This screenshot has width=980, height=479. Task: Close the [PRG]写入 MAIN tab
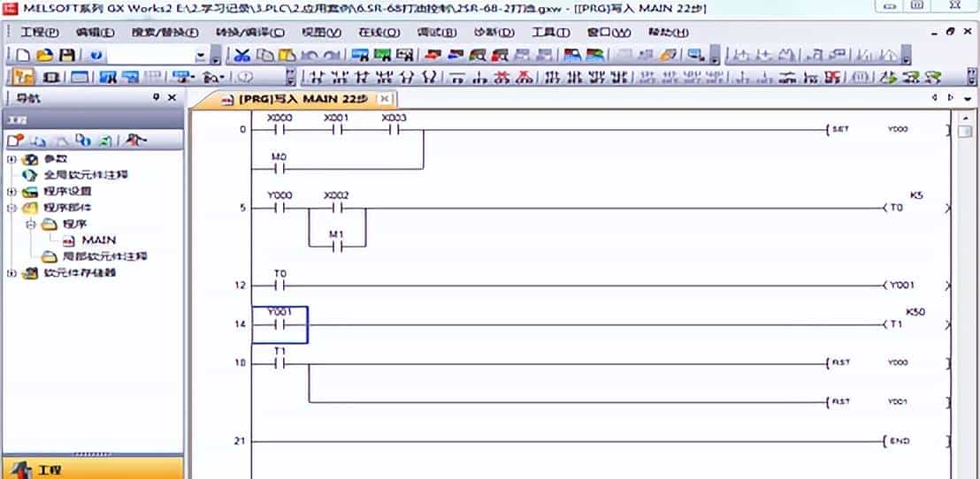(x=385, y=99)
